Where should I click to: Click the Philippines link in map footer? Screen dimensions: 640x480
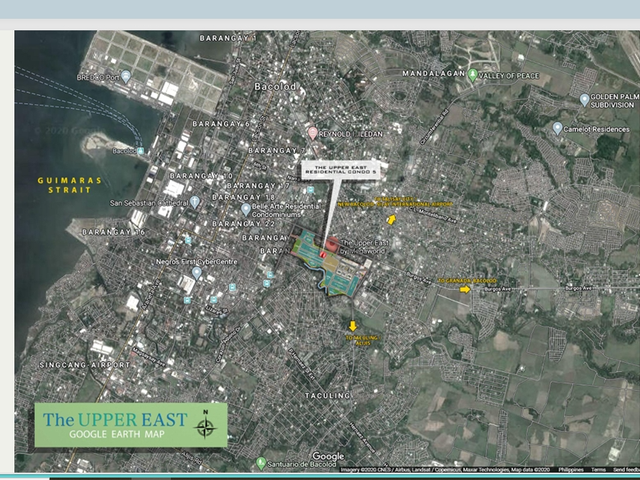pos(571,470)
